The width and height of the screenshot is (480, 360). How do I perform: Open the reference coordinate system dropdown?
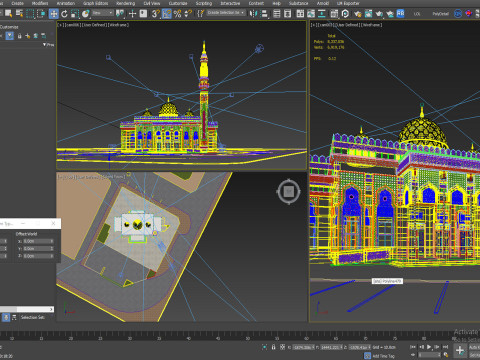point(103,13)
